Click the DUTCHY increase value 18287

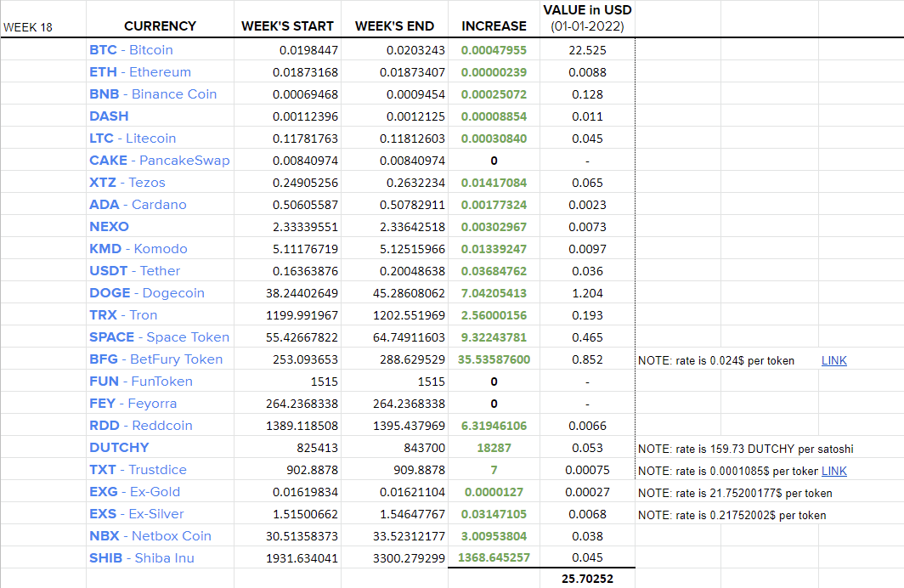(494, 448)
